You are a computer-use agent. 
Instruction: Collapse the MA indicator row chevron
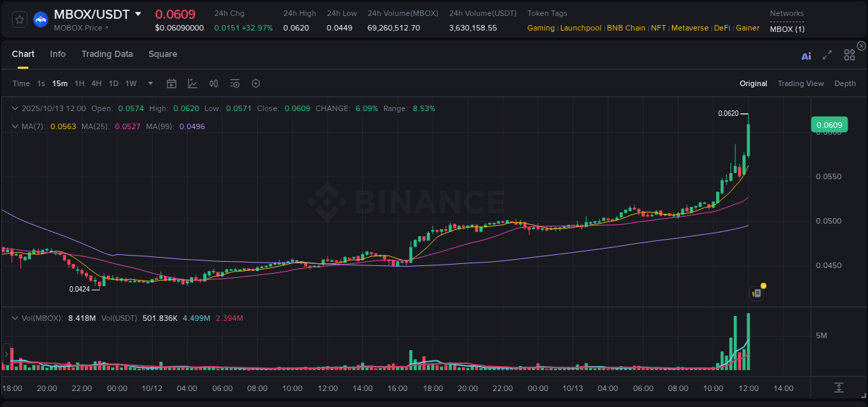point(14,126)
